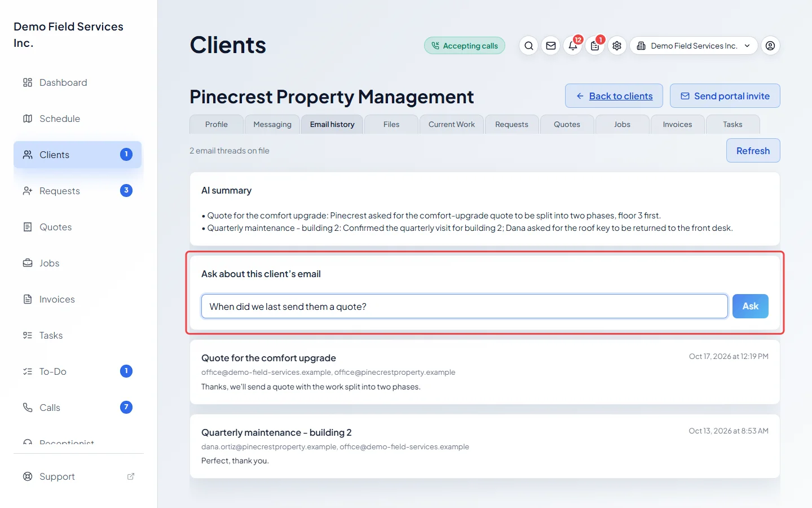
Task: Open Support external link in sidebar
Action: (78, 476)
